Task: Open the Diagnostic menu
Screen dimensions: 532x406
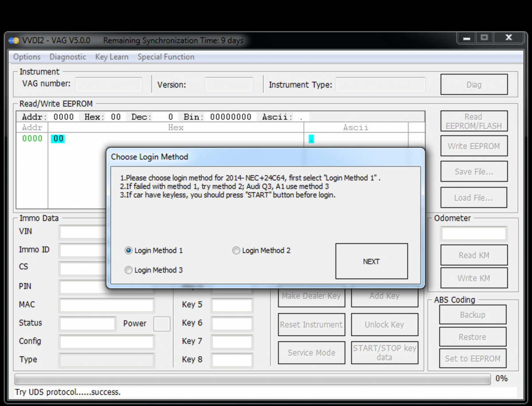Action: click(68, 57)
